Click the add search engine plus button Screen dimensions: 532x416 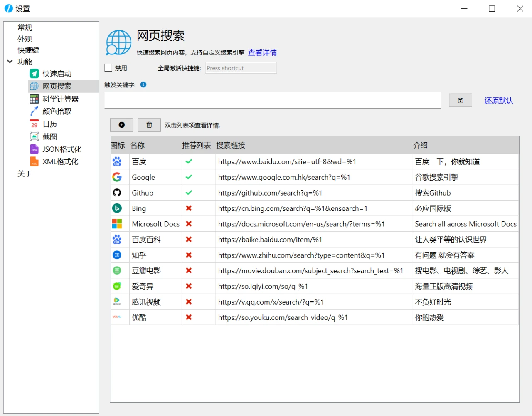[x=122, y=125]
